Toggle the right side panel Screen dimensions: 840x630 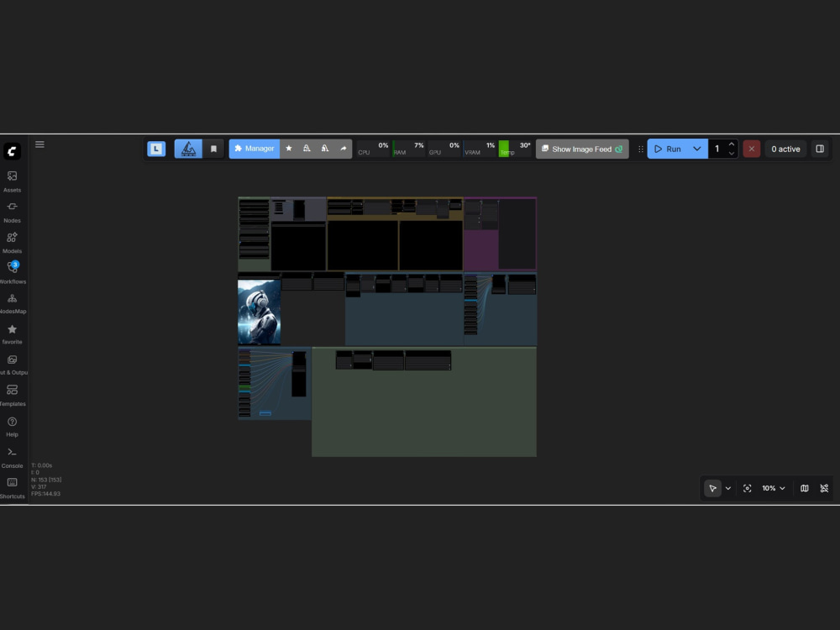coord(820,149)
